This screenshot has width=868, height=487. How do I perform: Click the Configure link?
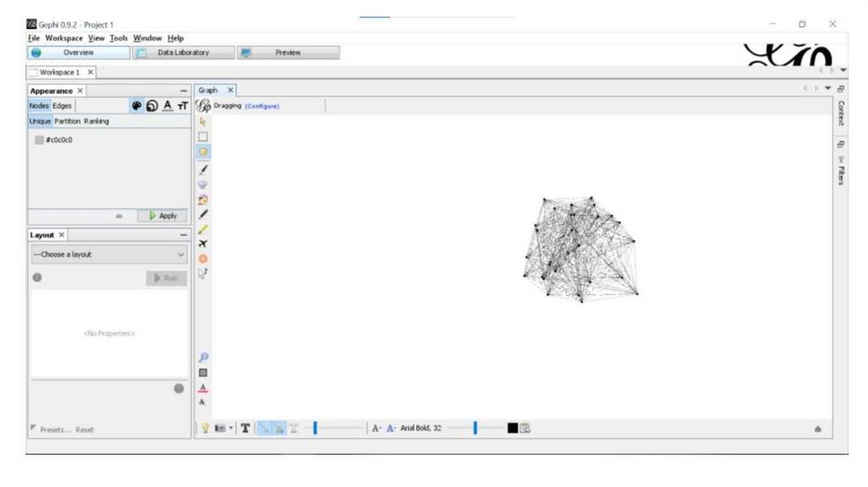pos(262,106)
